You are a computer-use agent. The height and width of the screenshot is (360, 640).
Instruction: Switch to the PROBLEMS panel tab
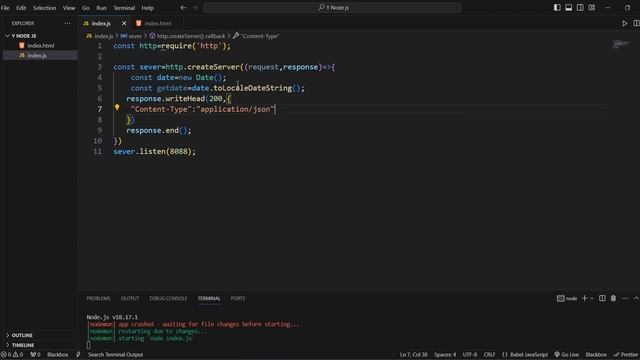pos(98,299)
